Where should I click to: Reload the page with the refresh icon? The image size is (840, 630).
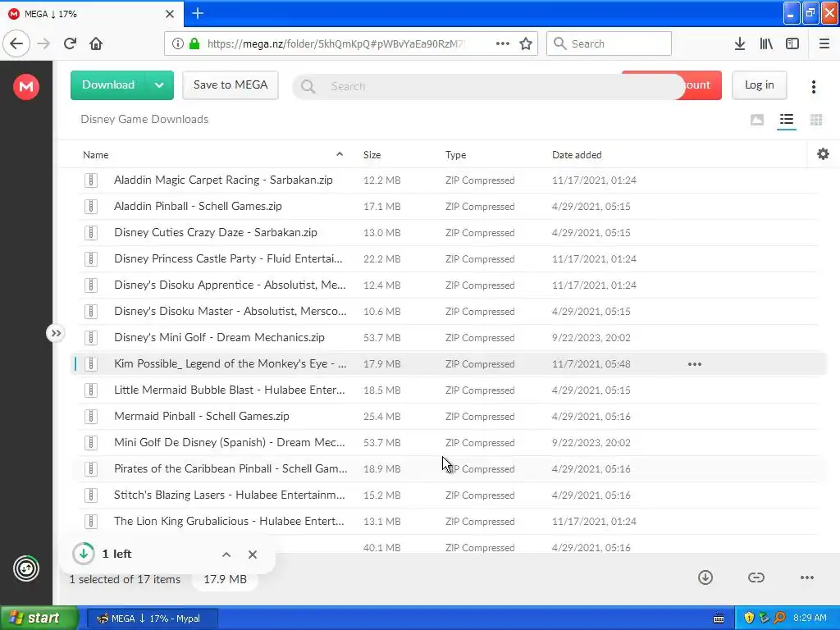click(70, 43)
